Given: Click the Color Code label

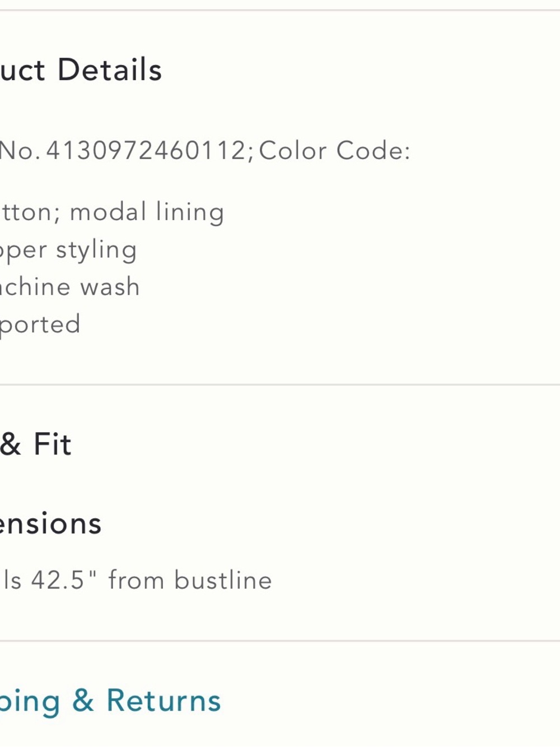Looking at the screenshot, I should click(335, 151).
